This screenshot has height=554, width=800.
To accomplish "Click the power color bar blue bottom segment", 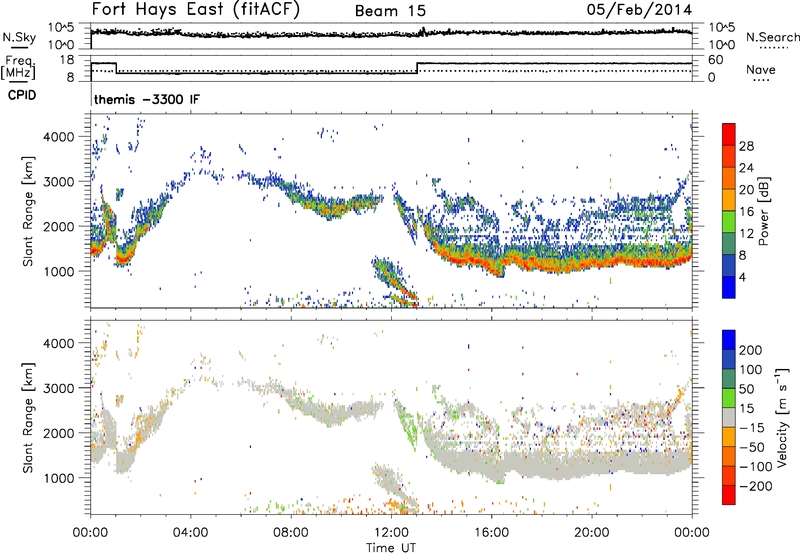I will [729, 287].
